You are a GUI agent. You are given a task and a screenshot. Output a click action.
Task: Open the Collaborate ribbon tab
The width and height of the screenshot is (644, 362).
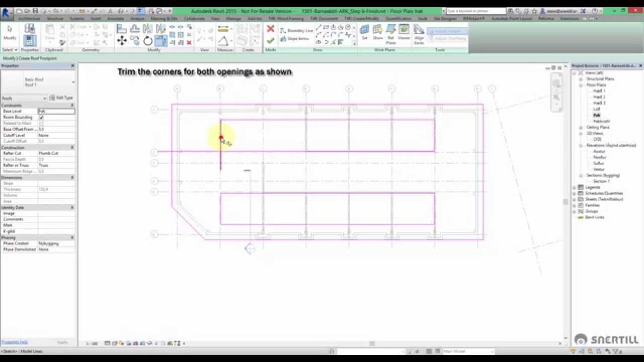pyautogui.click(x=194, y=19)
